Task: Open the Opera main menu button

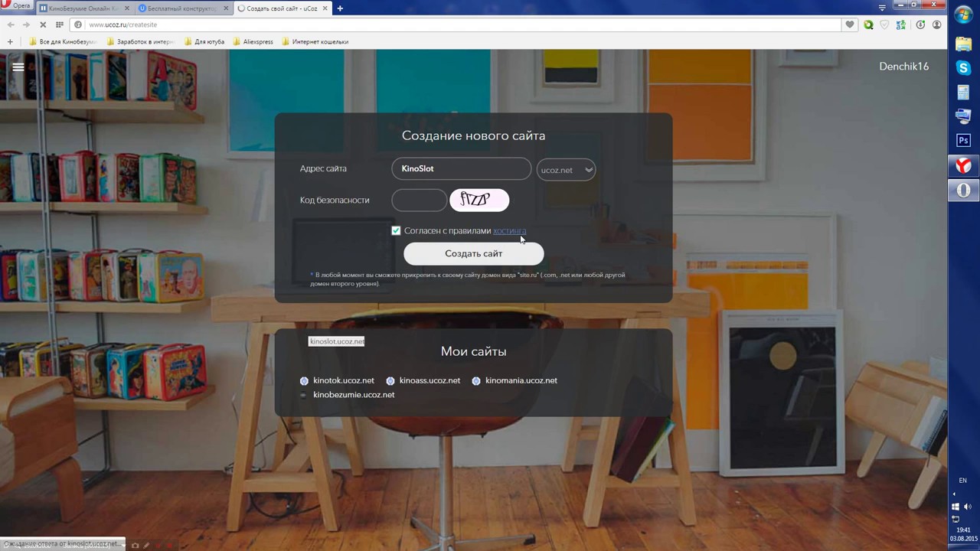Action: pos(16,6)
